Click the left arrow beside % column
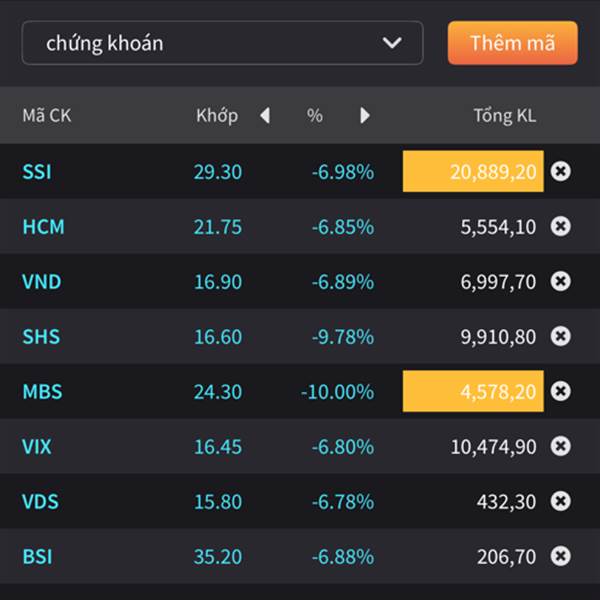This screenshot has height=600, width=600. tap(265, 116)
